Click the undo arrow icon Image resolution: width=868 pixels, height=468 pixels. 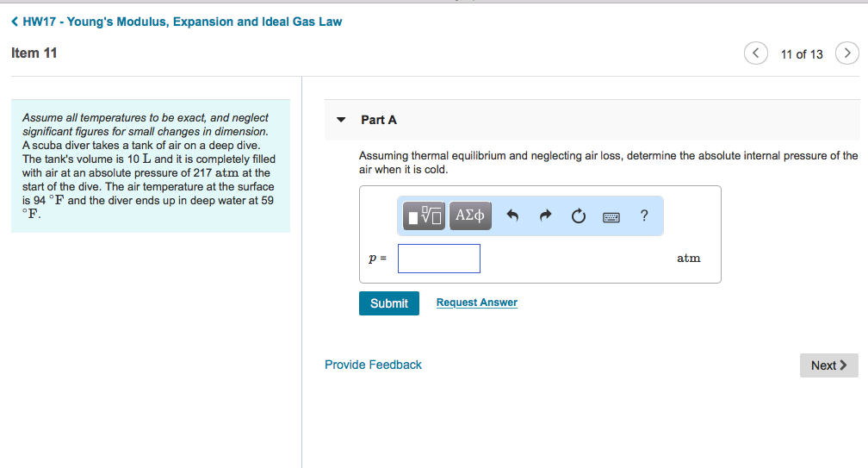click(512, 215)
